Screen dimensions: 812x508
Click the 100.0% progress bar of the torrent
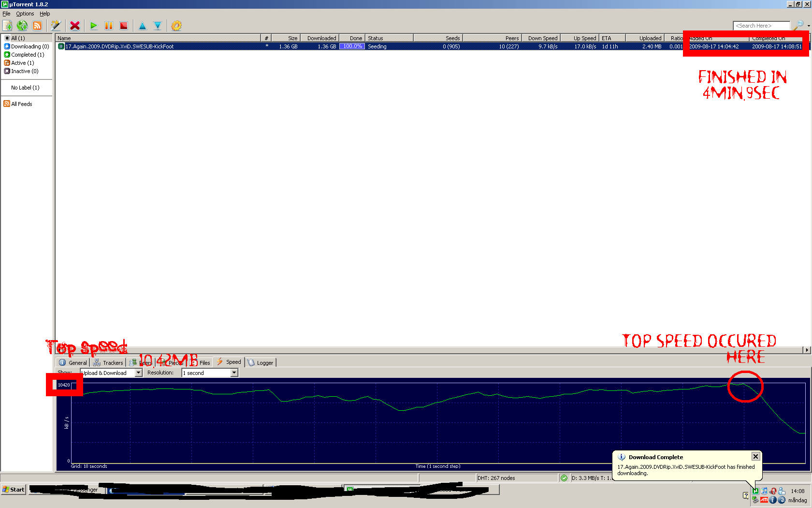point(352,46)
